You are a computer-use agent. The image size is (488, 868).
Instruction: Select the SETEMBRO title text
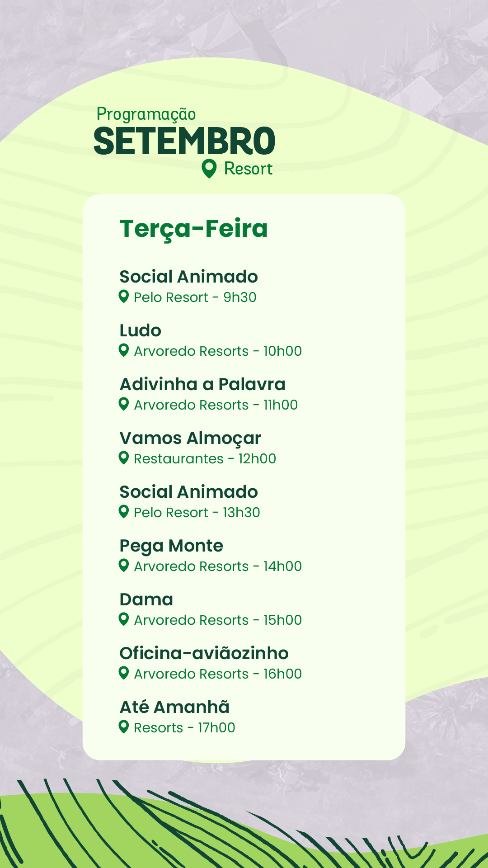pos(184,141)
